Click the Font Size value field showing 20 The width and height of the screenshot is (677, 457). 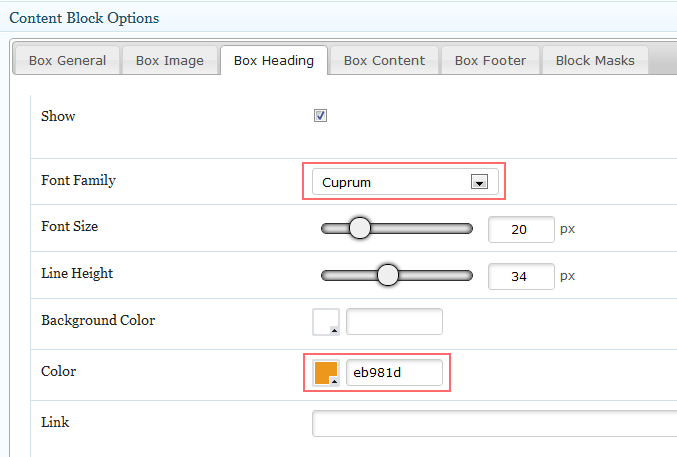(x=521, y=229)
